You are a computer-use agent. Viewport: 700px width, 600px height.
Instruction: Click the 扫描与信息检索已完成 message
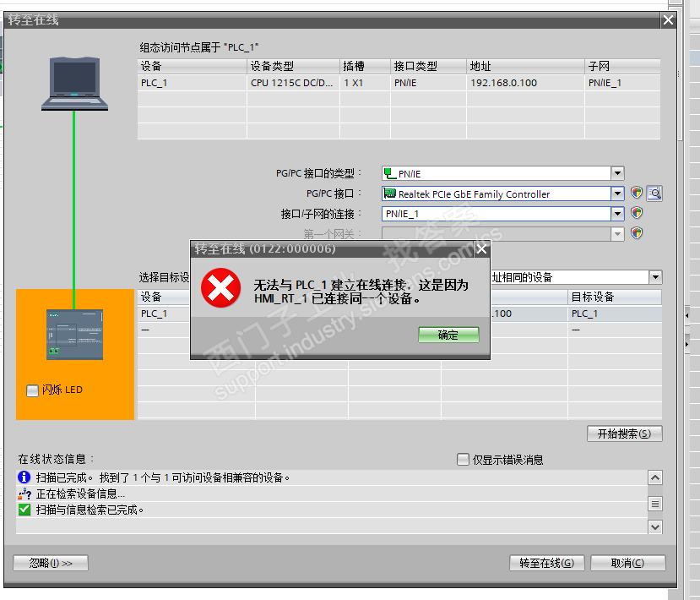click(90, 510)
